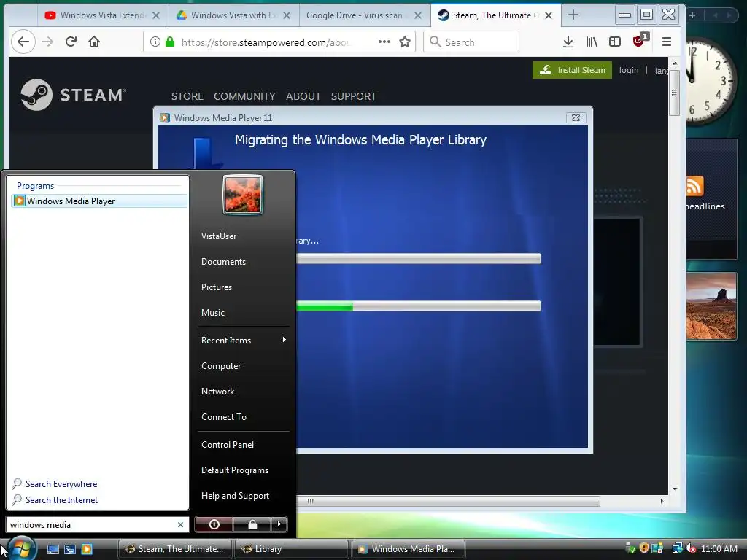747x560 pixels.
Task: Open a new Firefox tab
Action: pos(573,15)
